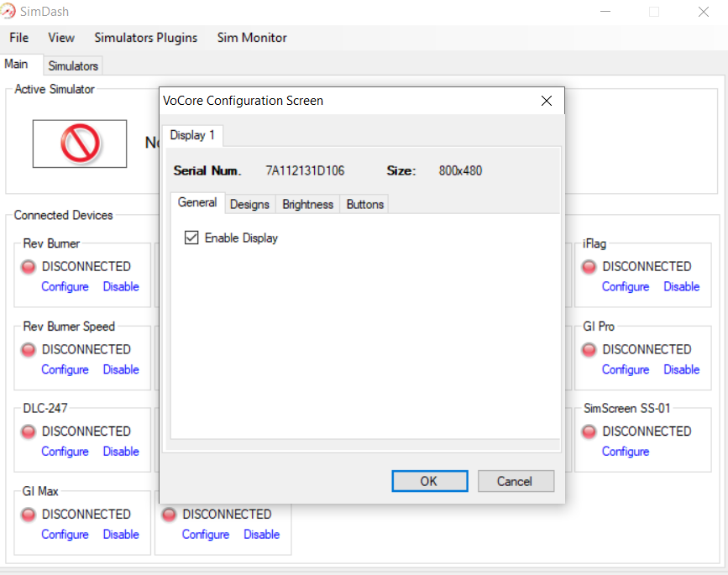Open the Simulators Plugins menu
The width and height of the screenshot is (728, 575).
click(x=145, y=38)
